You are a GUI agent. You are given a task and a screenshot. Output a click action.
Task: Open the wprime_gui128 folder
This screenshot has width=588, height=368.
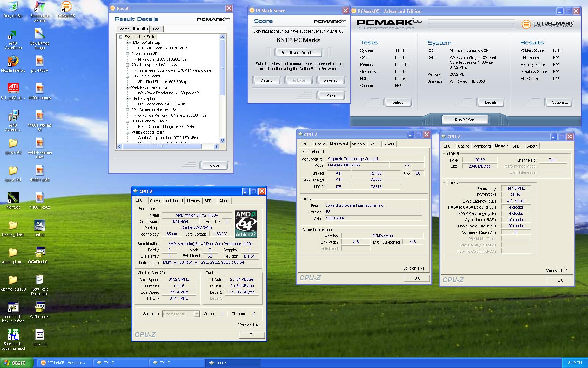coord(13,283)
